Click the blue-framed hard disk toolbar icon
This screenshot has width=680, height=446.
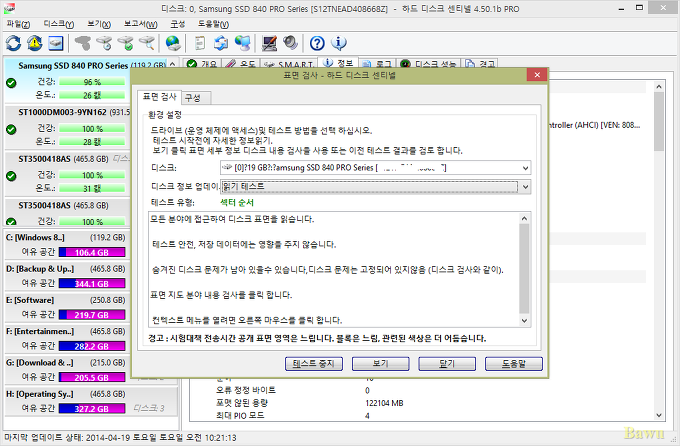pos(56,43)
